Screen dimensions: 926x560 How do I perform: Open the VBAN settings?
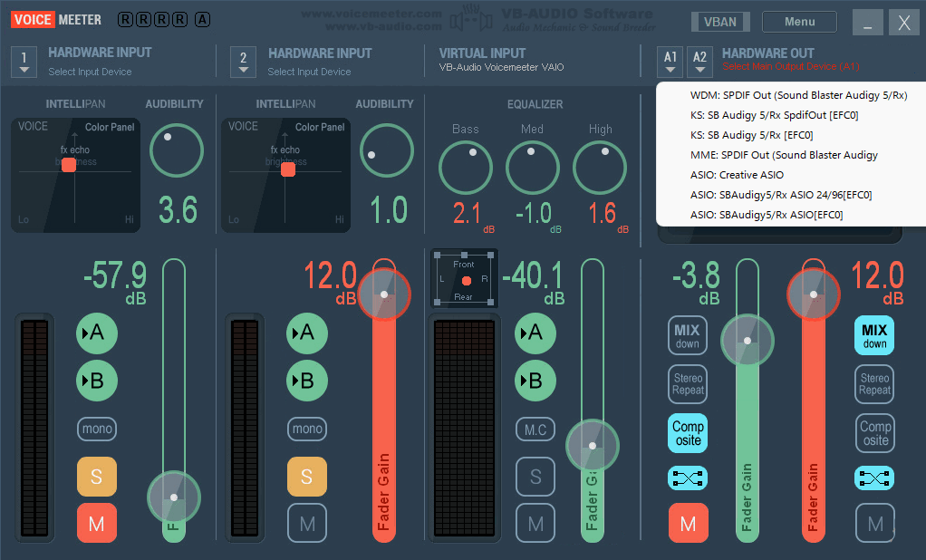pos(720,22)
